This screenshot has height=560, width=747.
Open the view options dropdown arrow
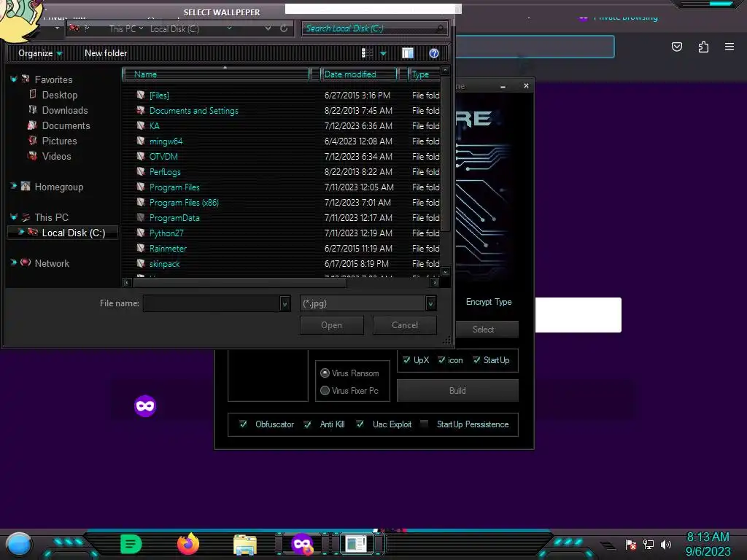pos(383,53)
